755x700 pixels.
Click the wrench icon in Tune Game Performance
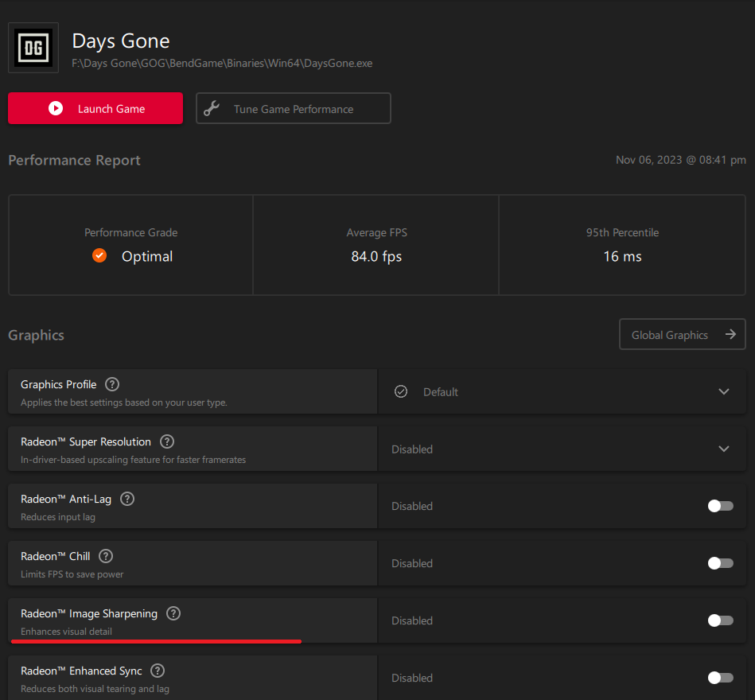tap(212, 108)
